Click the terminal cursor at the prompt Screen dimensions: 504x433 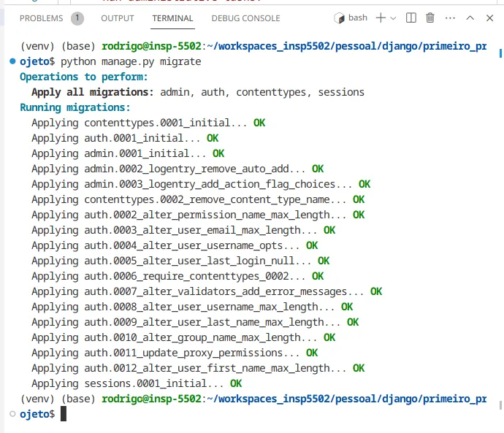click(64, 414)
